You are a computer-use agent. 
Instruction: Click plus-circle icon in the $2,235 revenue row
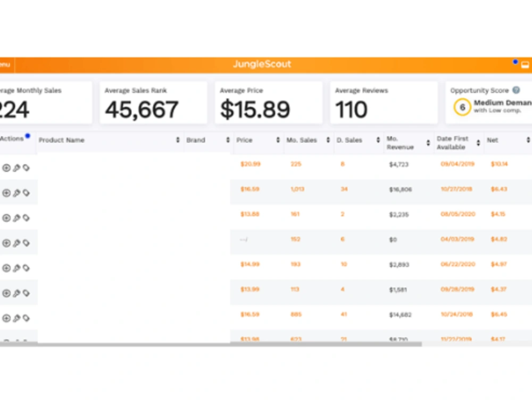pos(6,218)
